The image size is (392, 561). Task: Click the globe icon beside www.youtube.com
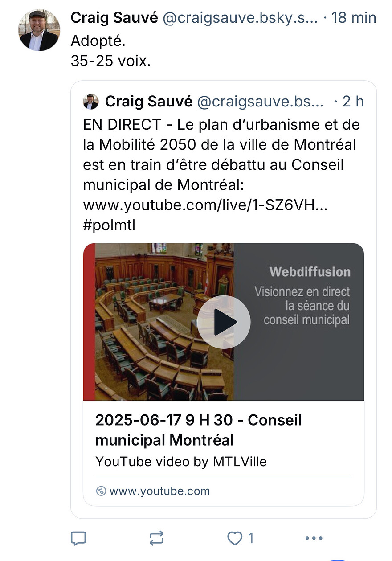(x=101, y=491)
